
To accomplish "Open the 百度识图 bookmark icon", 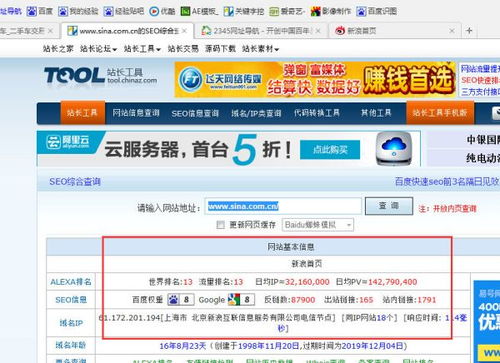I will click(361, 11).
